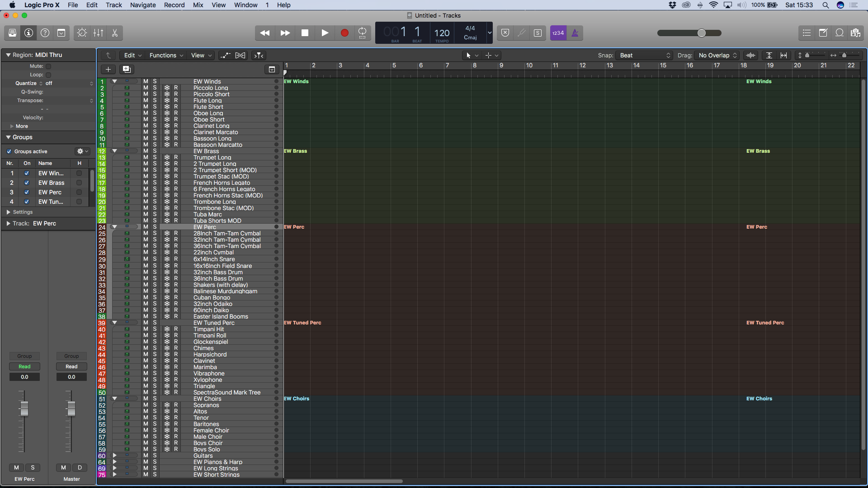Click the EW Perc channel strip Solo button
The width and height of the screenshot is (868, 488).
pos(33,468)
